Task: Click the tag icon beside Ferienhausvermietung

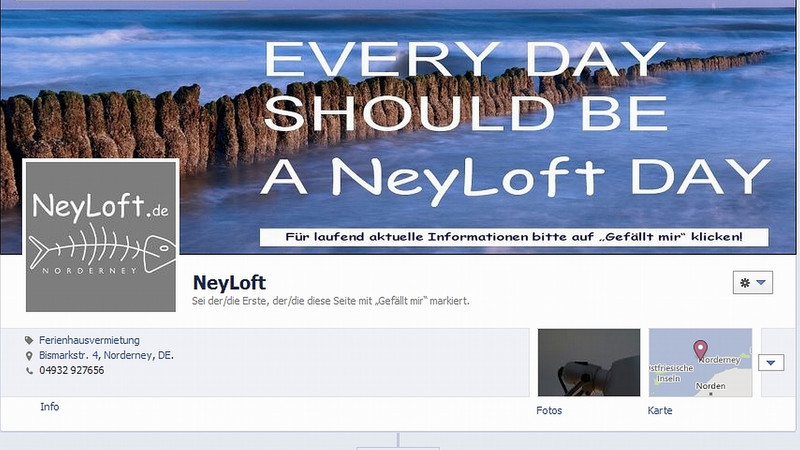Action: [x=29, y=340]
